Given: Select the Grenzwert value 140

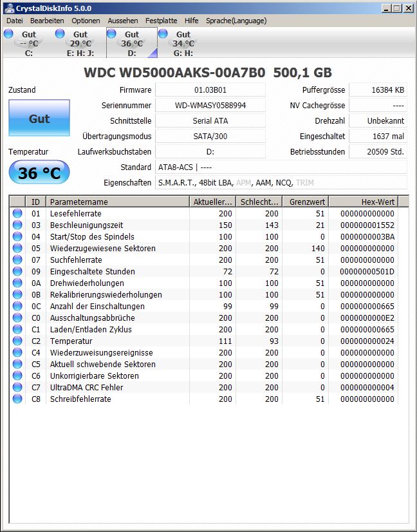Looking at the screenshot, I should point(318,249).
